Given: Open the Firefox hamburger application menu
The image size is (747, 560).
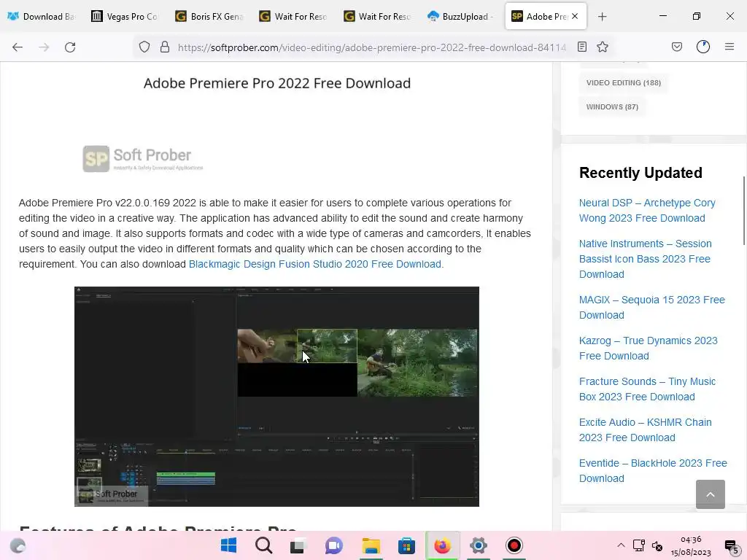Looking at the screenshot, I should click(x=729, y=47).
